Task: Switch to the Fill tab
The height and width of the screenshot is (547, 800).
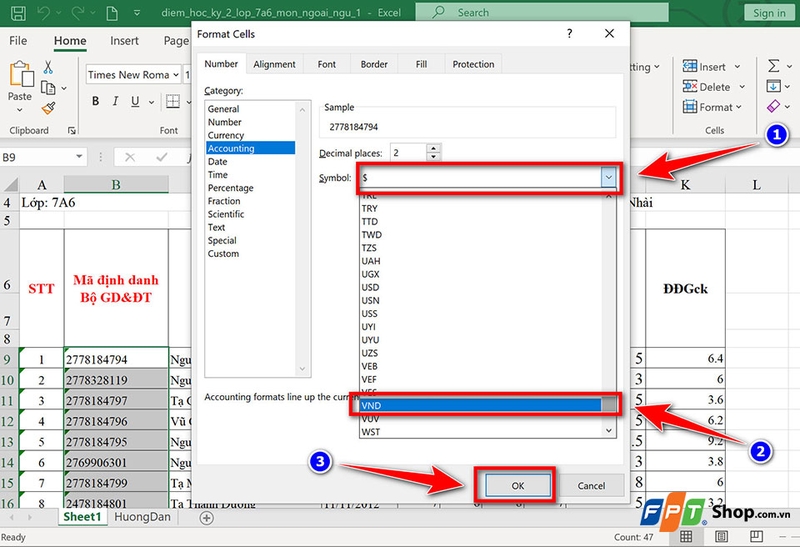Action: (x=421, y=64)
